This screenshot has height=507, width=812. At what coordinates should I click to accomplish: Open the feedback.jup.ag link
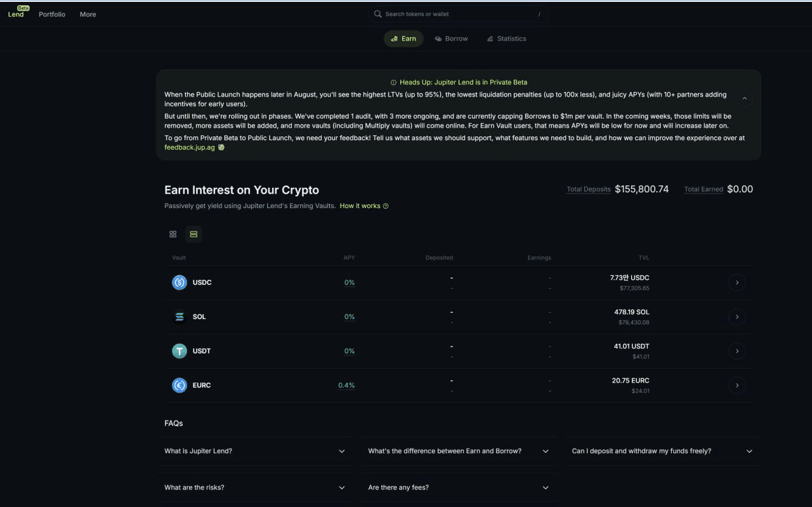tap(190, 147)
